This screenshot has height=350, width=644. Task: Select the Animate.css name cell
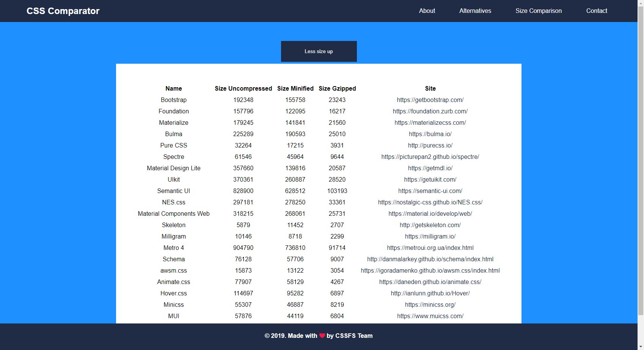pos(174,282)
